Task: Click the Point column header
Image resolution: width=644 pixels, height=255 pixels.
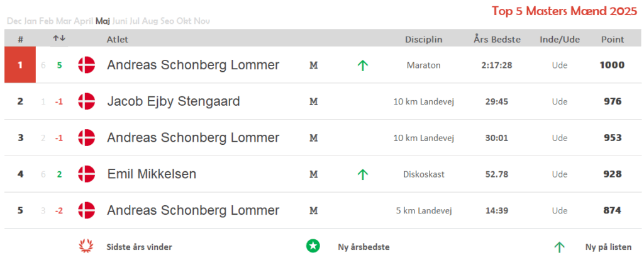Action: pyautogui.click(x=613, y=40)
